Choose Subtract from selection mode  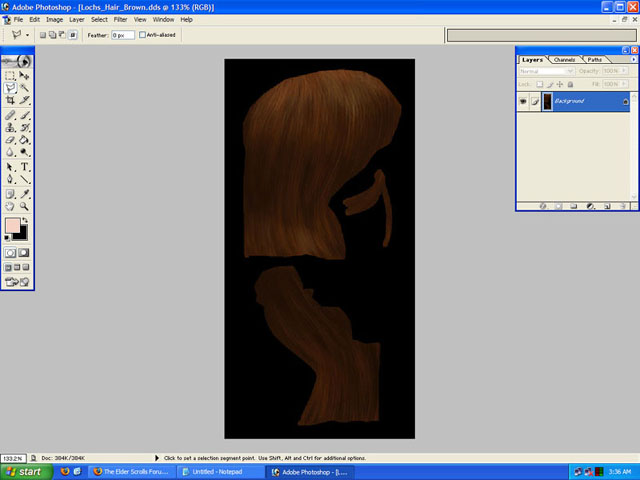pyautogui.click(x=62, y=35)
